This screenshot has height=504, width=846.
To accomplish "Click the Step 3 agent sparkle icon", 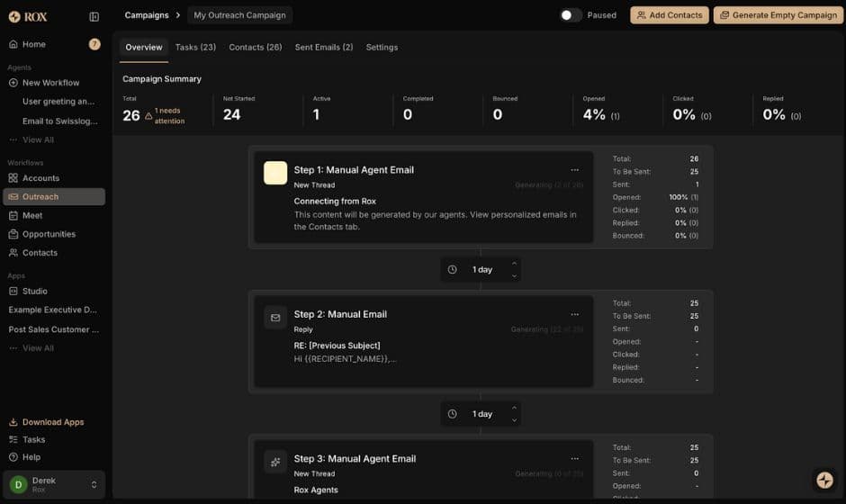I will (x=275, y=461).
